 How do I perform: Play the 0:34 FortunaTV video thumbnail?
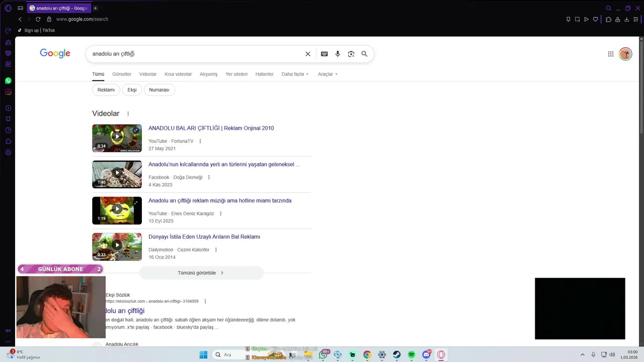[117, 138]
